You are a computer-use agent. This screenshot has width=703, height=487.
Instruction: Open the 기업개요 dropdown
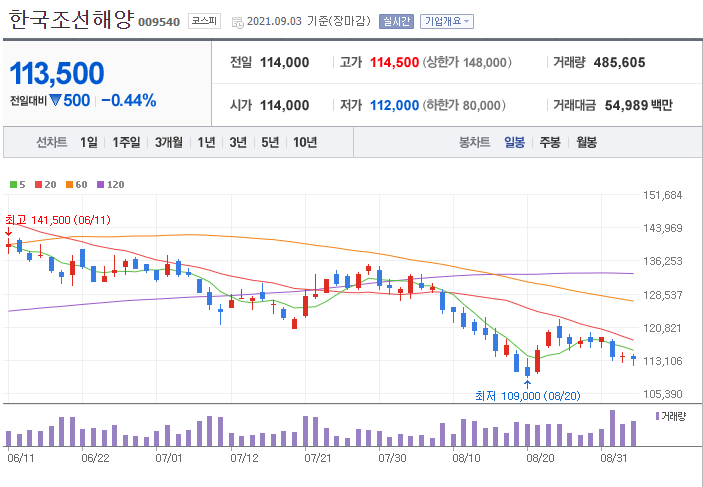click(x=447, y=21)
